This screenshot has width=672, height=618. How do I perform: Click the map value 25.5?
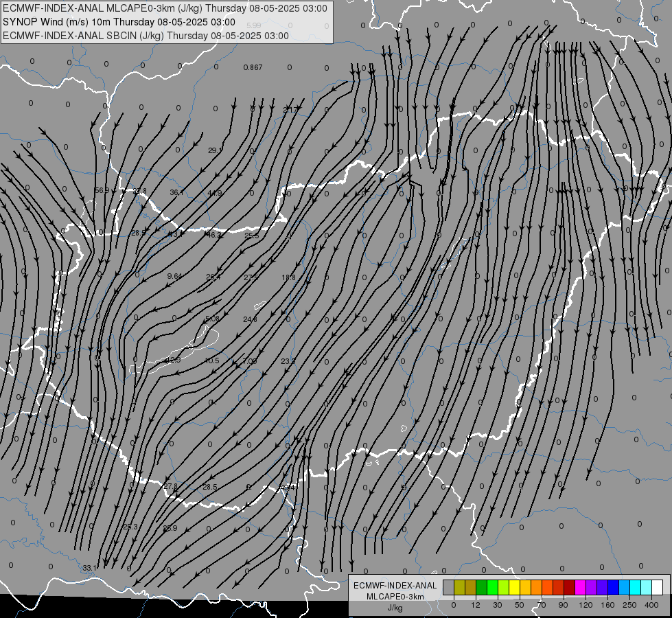(252, 236)
